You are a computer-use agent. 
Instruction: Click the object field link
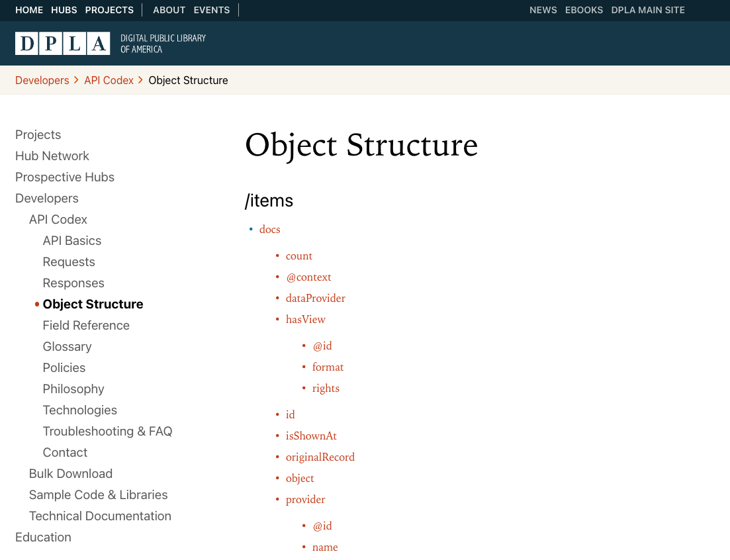[x=300, y=479]
